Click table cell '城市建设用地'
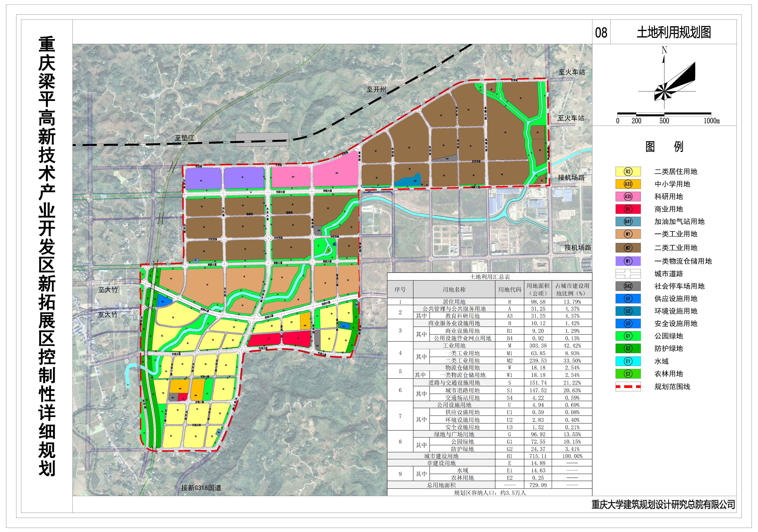 point(441,456)
